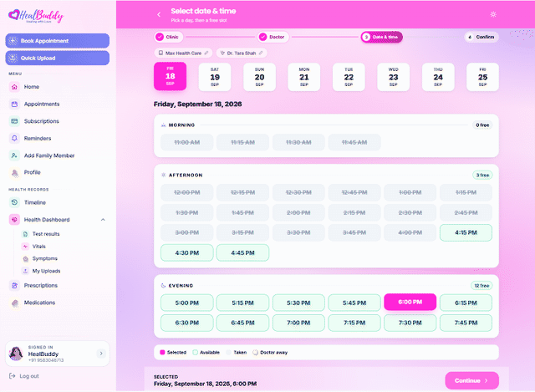Select Wednesday 23 Sep date card

pyautogui.click(x=393, y=77)
